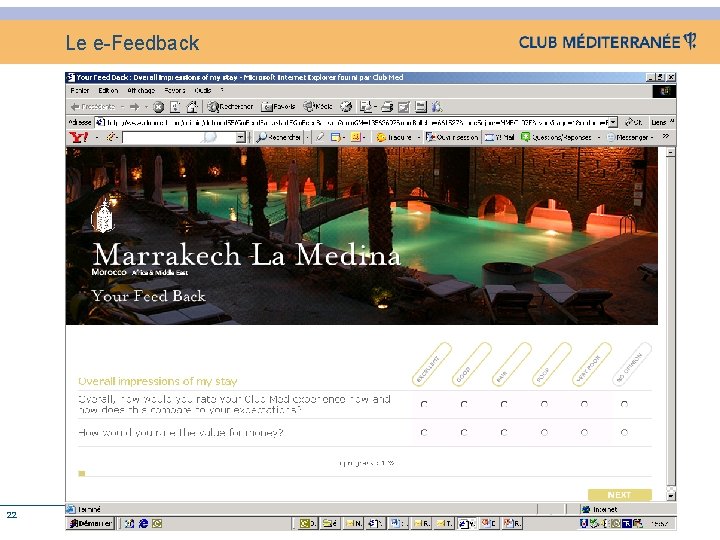Screen dimensions: 720x540
Task: Open Y! Mail from Yahoo toolbar
Action: click(500, 137)
